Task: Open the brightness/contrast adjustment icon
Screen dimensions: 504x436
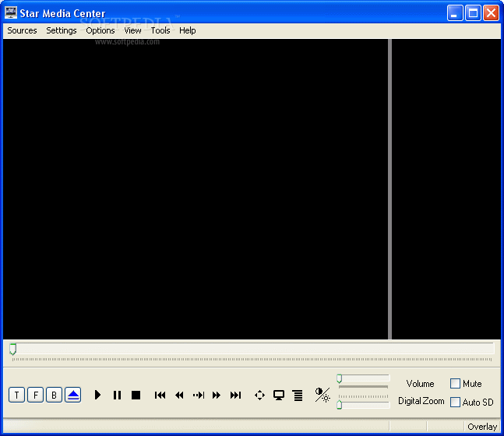Action: pyautogui.click(x=322, y=395)
